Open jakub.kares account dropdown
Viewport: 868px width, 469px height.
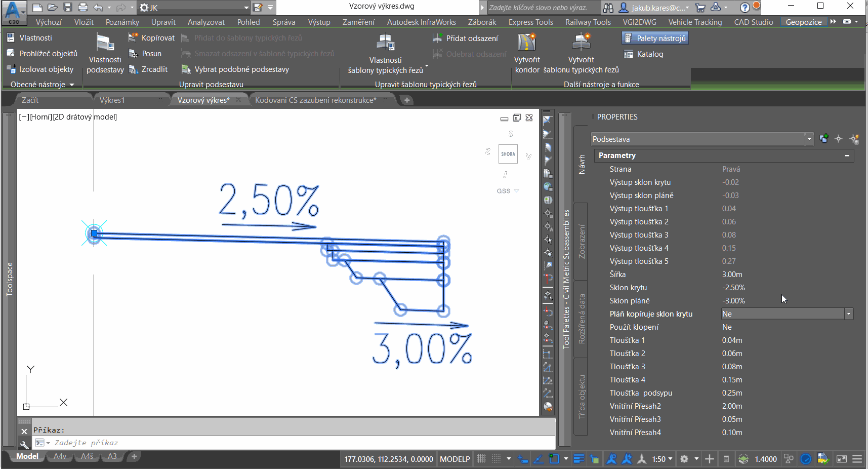(654, 8)
